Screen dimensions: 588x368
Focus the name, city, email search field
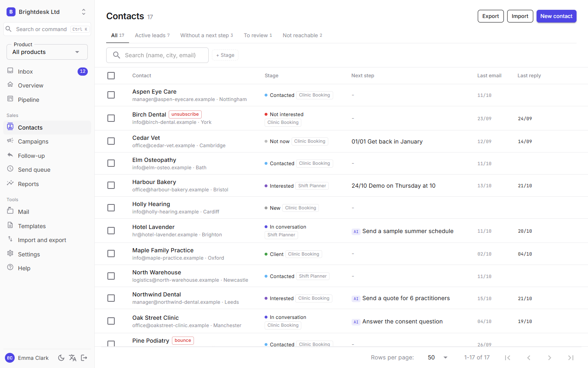click(x=157, y=55)
